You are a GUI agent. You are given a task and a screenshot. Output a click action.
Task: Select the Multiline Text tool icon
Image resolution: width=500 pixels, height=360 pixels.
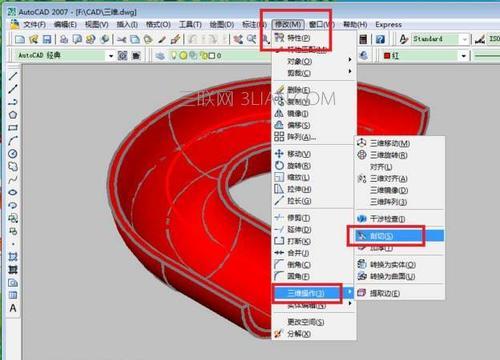tap(13, 308)
